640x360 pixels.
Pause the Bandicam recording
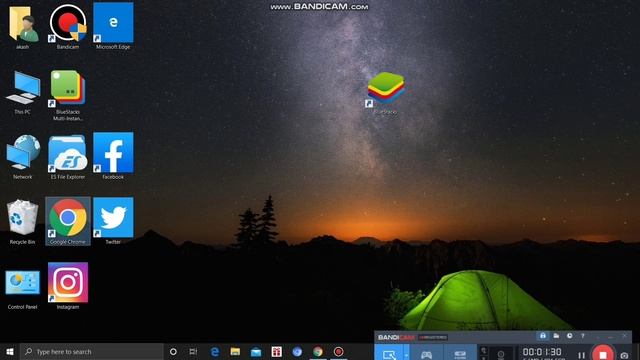click(x=582, y=355)
